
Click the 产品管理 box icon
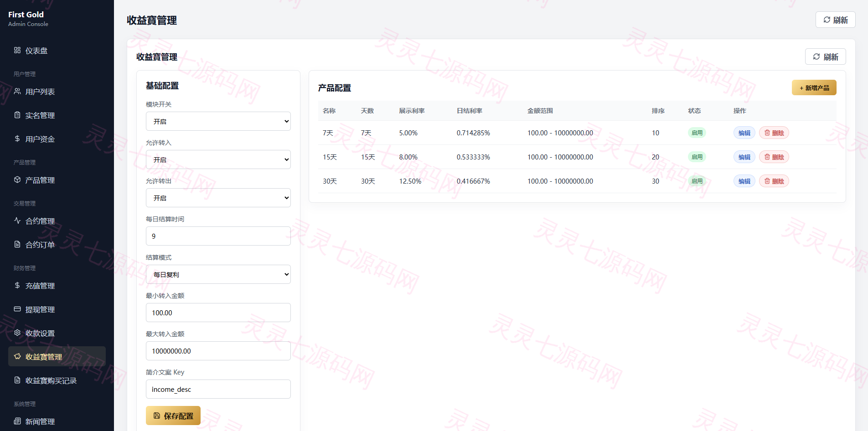pyautogui.click(x=17, y=180)
